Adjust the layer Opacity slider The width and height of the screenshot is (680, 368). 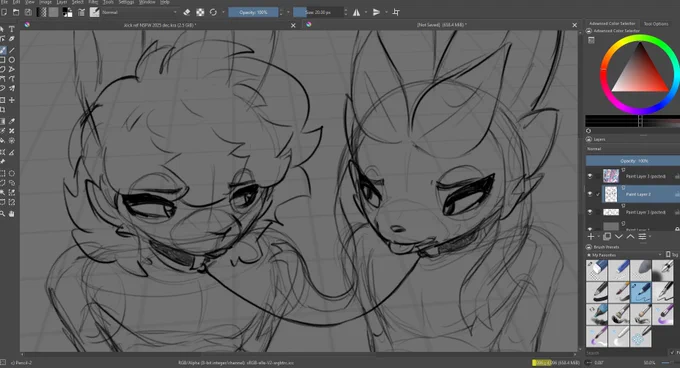click(633, 161)
